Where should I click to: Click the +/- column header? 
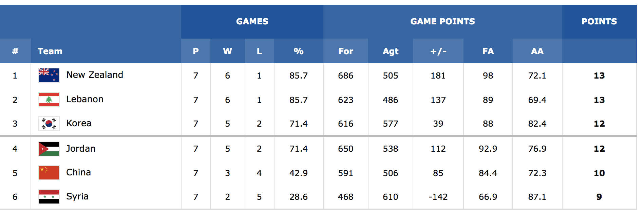pos(438,51)
